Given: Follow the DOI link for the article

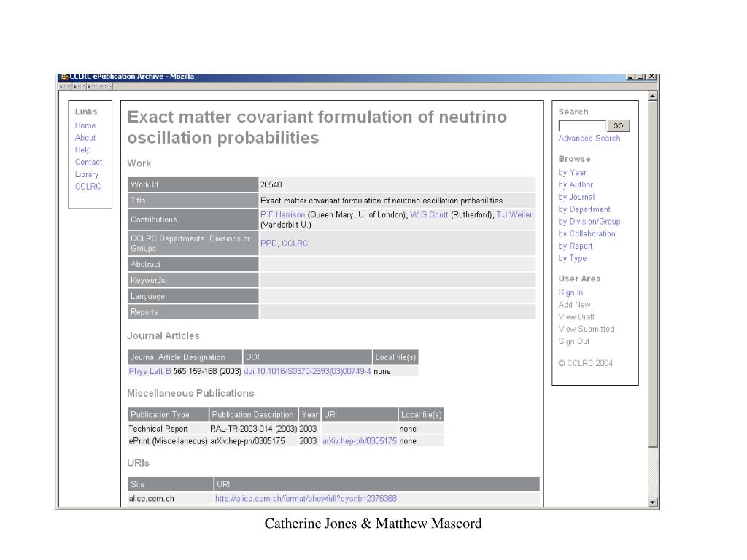Looking at the screenshot, I should (x=307, y=371).
